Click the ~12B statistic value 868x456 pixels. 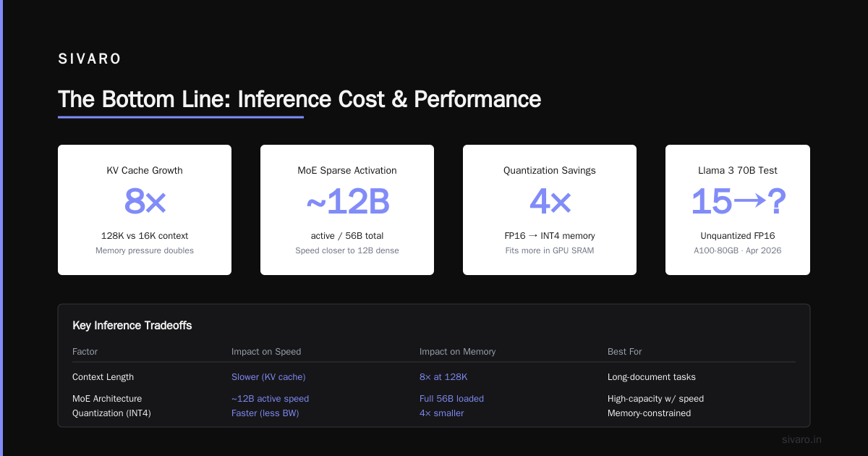(347, 201)
